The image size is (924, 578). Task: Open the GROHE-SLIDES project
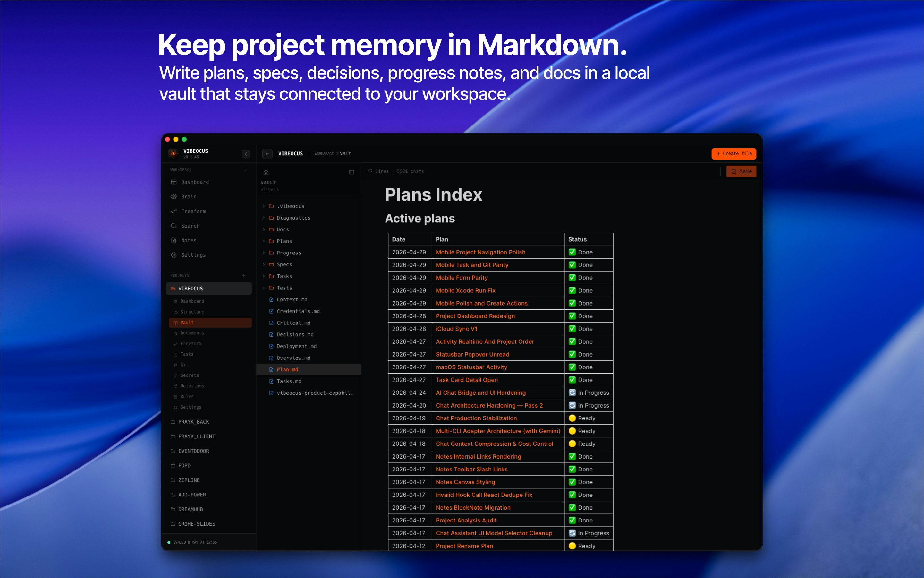pyautogui.click(x=209, y=524)
